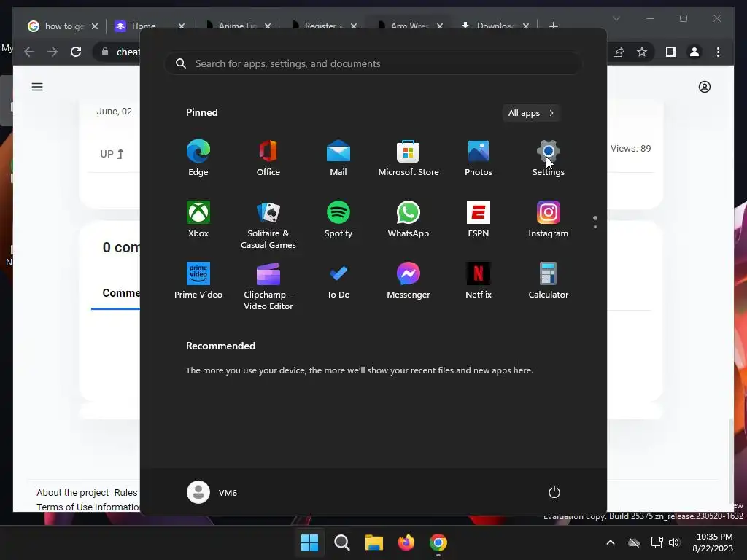
Task: Open File Explorer from taskbar
Action: [374, 542]
